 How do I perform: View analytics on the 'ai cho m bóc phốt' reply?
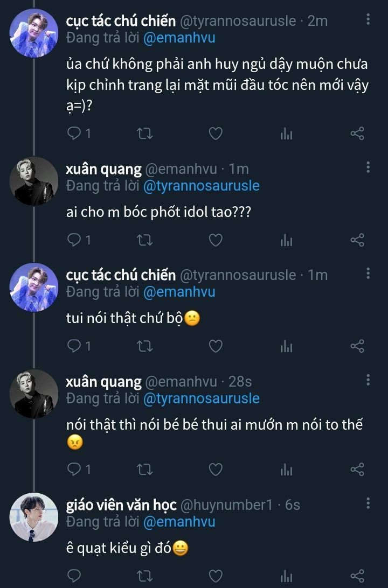pyautogui.click(x=286, y=240)
